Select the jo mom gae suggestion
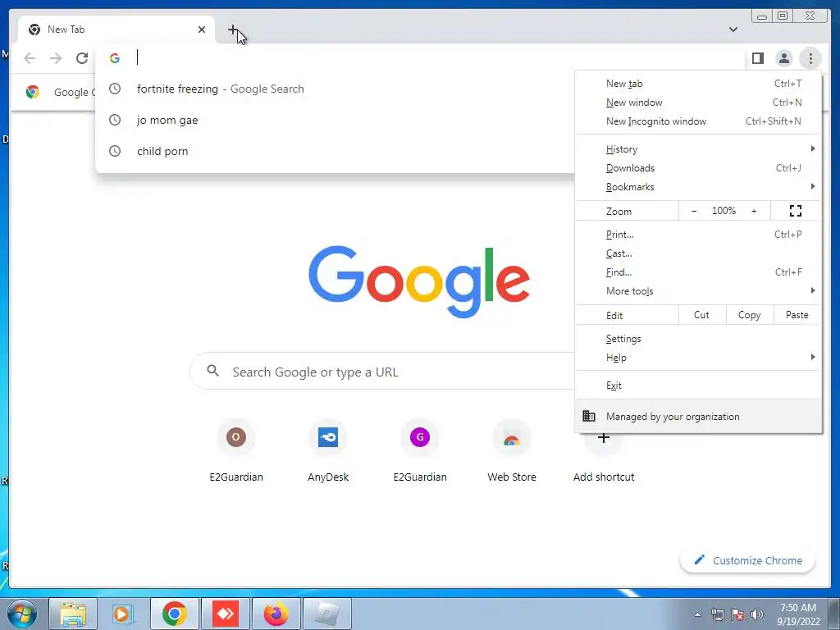This screenshot has width=840, height=630. coord(335,120)
